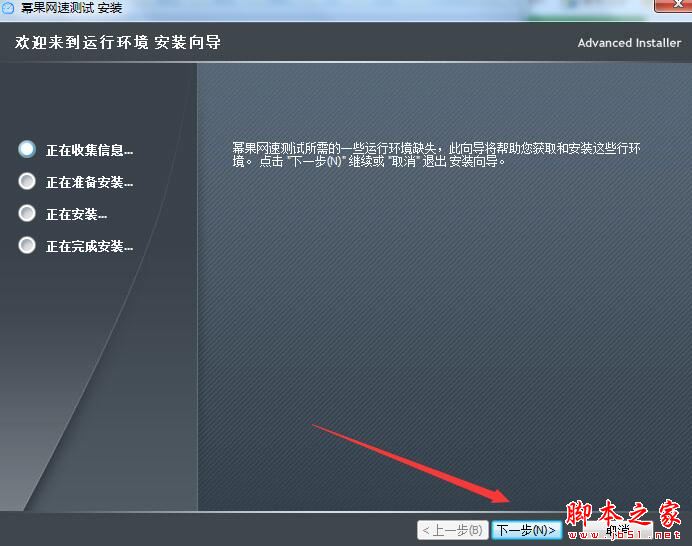Click the 正在完成安装... label text
Viewport: 692px width, 546px height.
coord(90,246)
